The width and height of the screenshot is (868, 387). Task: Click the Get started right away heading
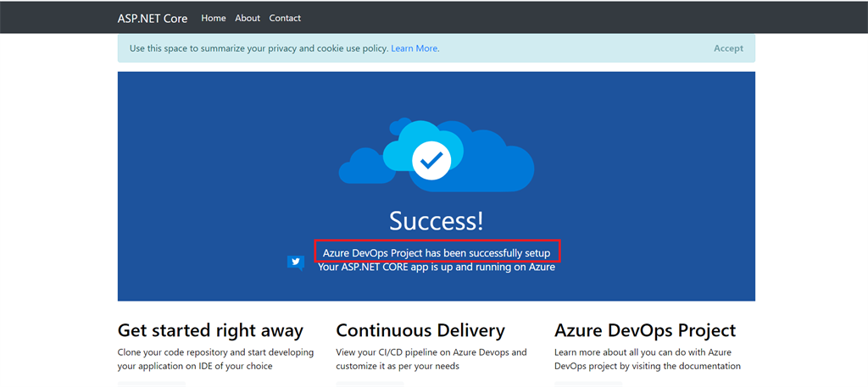click(x=210, y=330)
